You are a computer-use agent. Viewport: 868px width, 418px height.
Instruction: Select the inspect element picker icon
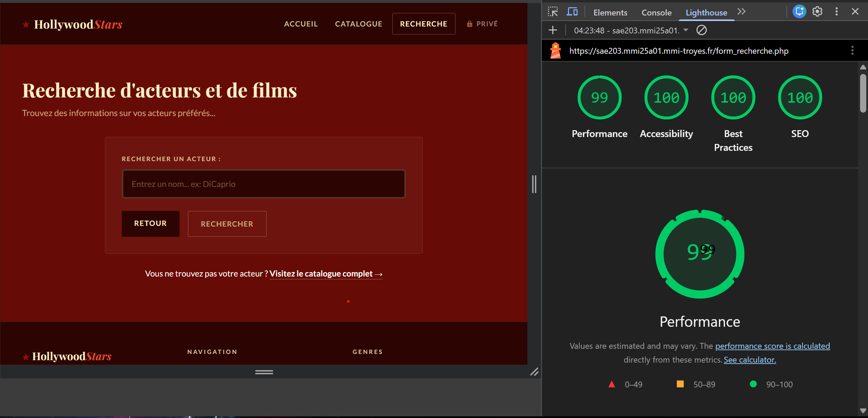pos(553,12)
